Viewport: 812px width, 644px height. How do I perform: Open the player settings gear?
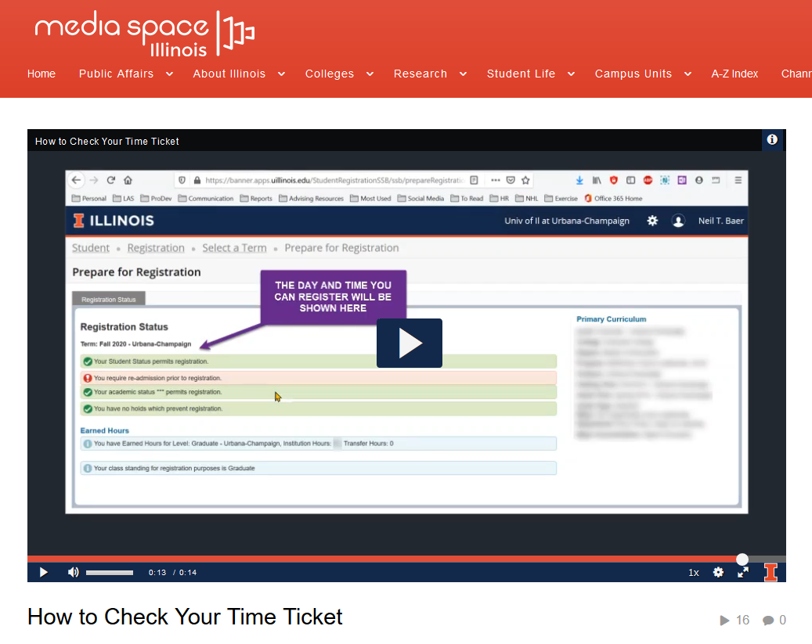pos(718,572)
